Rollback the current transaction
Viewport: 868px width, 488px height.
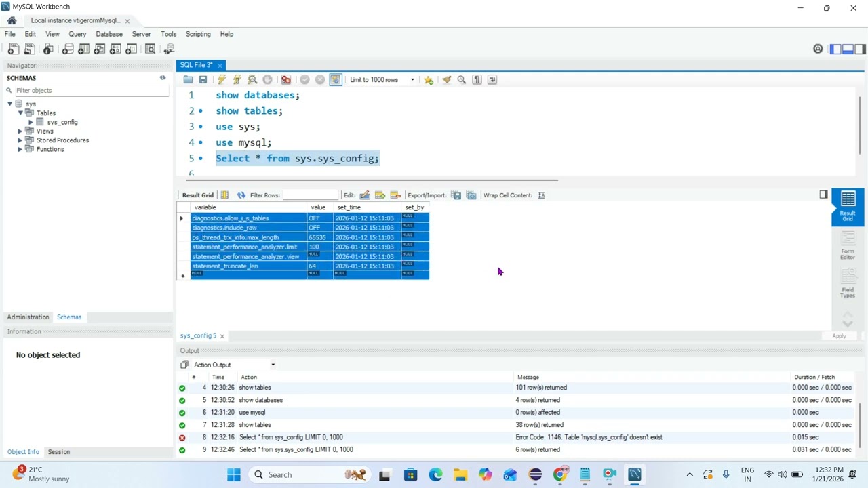[320, 80]
